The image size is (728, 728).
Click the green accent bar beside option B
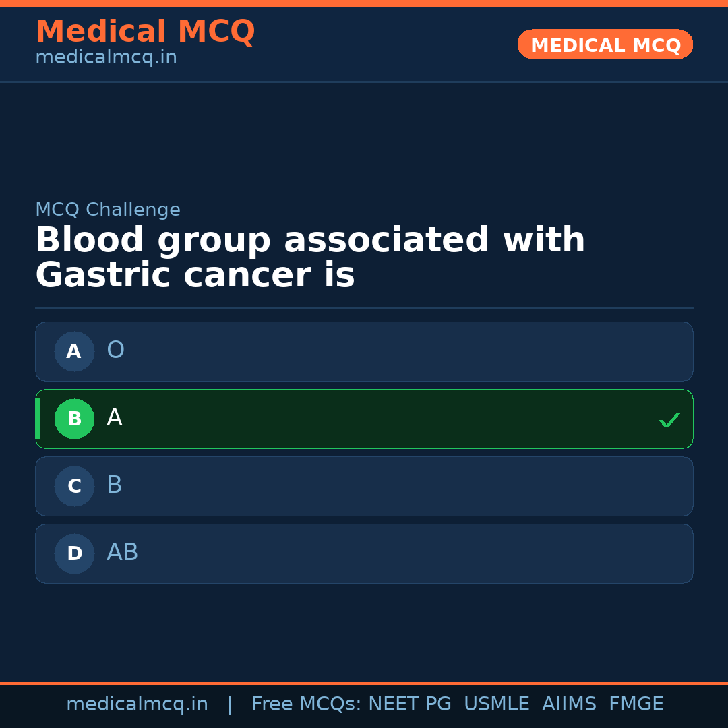pos(38,419)
